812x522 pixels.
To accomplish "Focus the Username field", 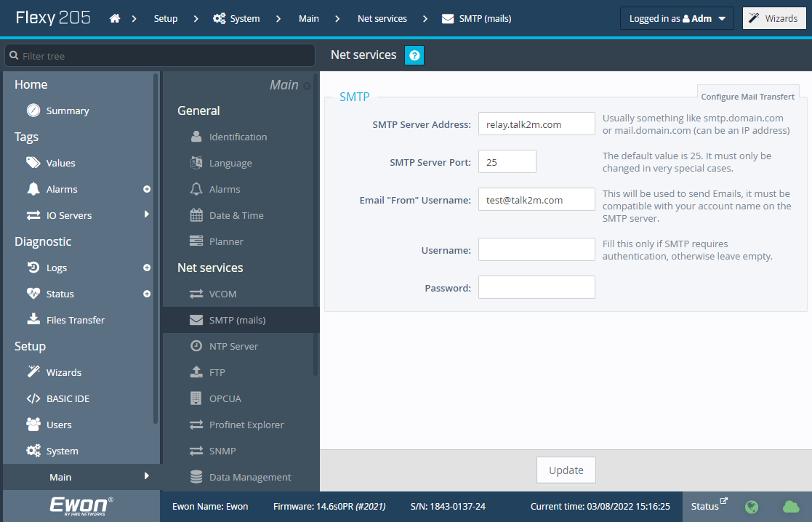I will point(536,249).
